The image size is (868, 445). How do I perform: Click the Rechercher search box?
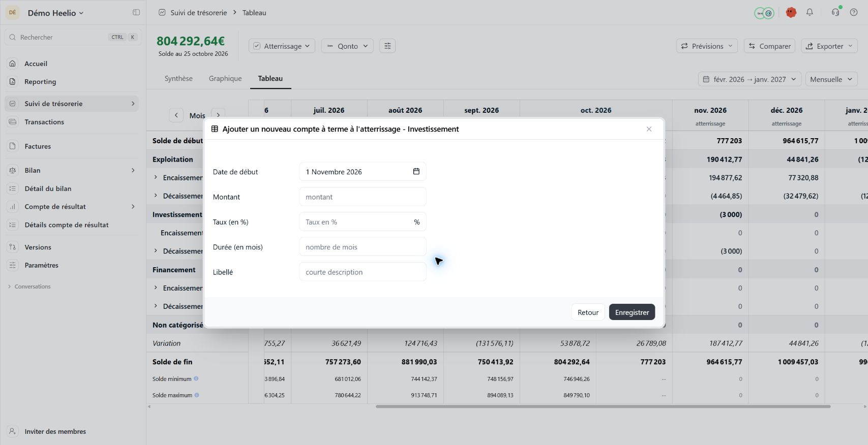point(72,37)
